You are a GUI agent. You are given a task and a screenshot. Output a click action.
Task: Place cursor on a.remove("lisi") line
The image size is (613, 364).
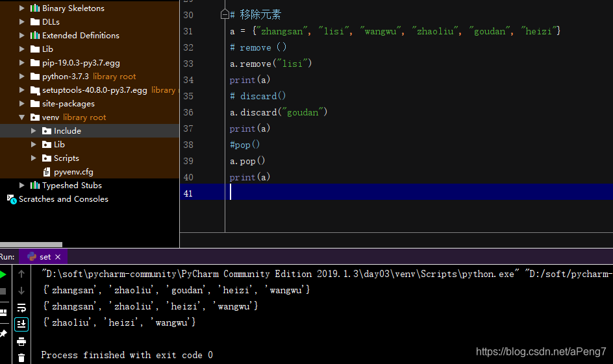click(271, 64)
